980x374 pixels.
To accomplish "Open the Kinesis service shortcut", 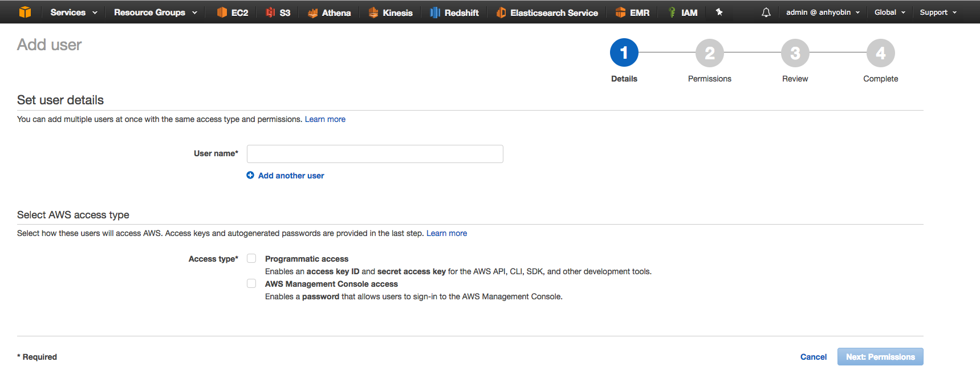I will pos(391,13).
